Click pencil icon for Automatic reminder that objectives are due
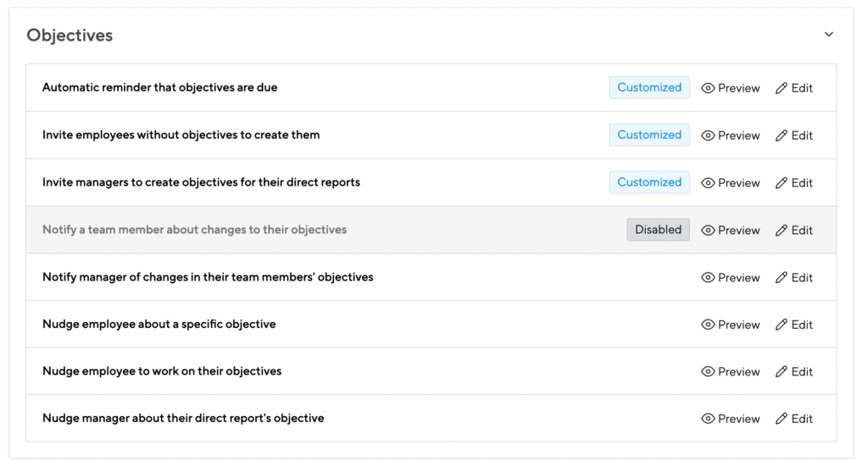868x467 pixels. click(x=781, y=88)
